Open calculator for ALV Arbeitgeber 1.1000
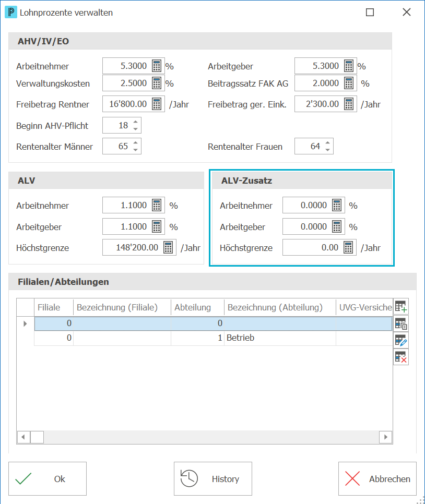Screen dimensions: 425x504 click(157, 226)
